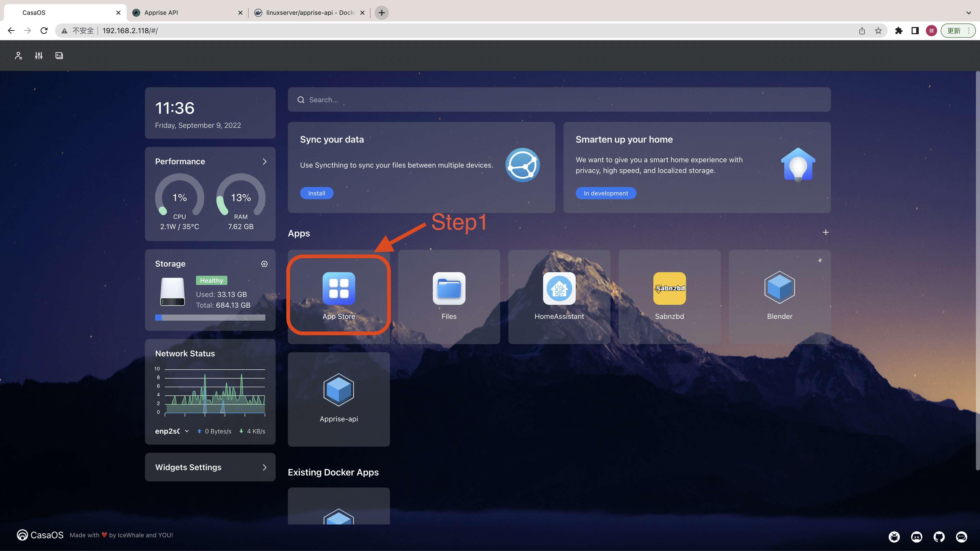Install Syncthing data sync app

(x=316, y=193)
